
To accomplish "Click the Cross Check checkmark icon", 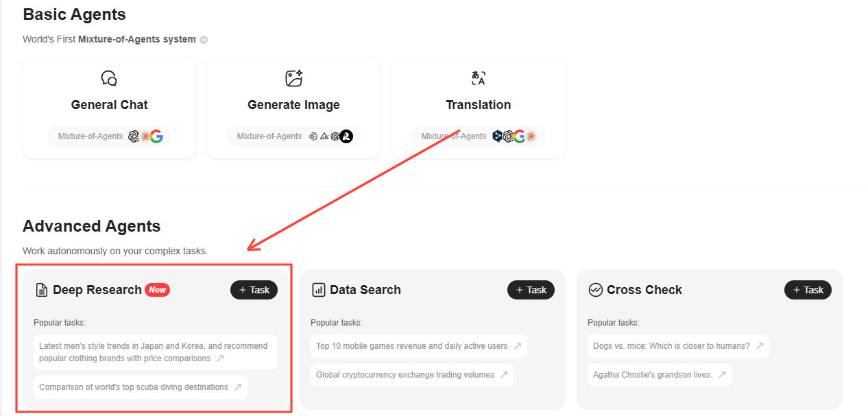I will (596, 289).
